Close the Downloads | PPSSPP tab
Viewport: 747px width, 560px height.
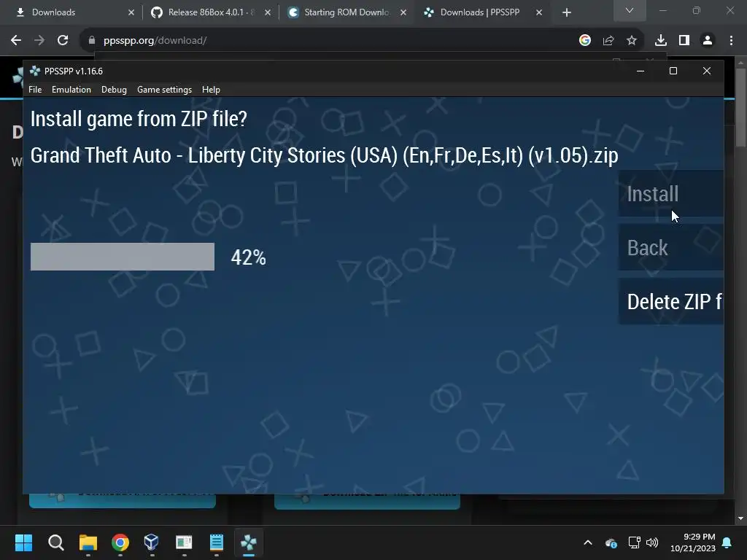[x=539, y=12]
